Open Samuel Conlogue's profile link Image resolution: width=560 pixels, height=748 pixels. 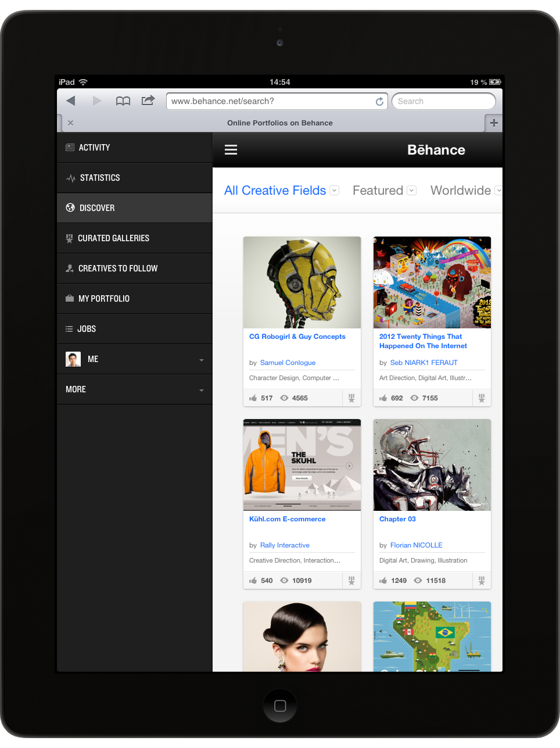[288, 363]
